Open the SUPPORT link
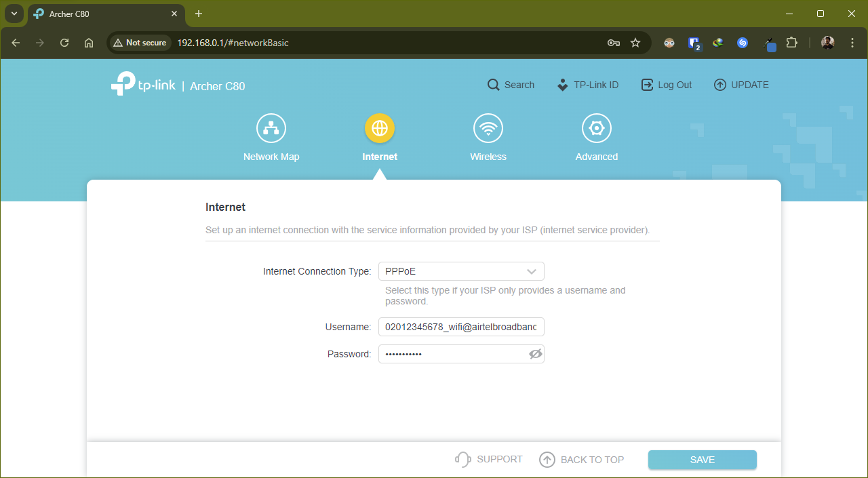Screen dimensions: 868x478 pyautogui.click(x=488, y=459)
